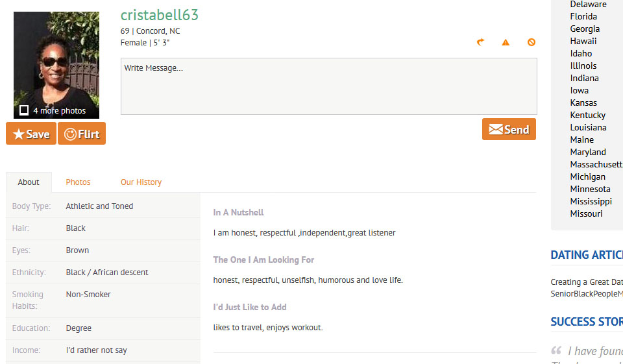Open the '4 more photos' link
The image size is (623, 364).
(60, 111)
